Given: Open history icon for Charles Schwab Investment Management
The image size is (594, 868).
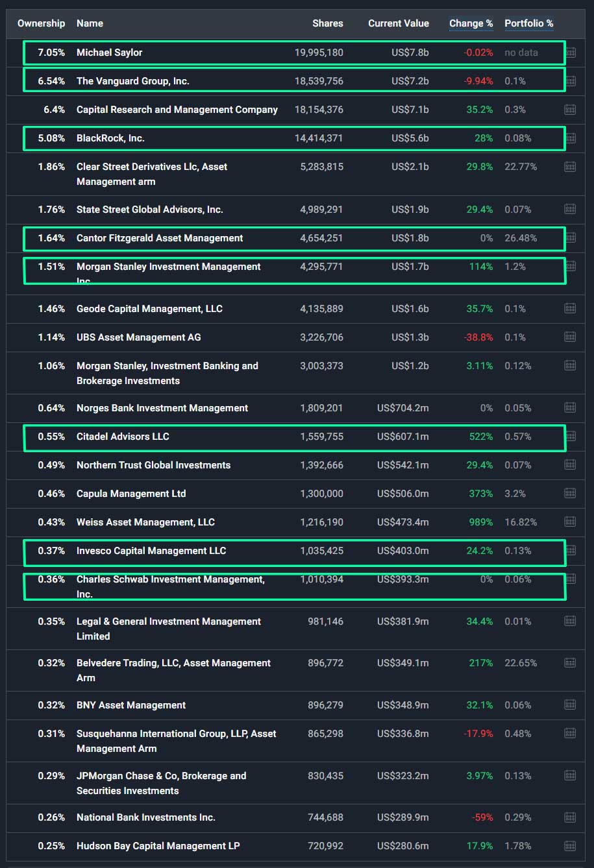Looking at the screenshot, I should point(570,579).
